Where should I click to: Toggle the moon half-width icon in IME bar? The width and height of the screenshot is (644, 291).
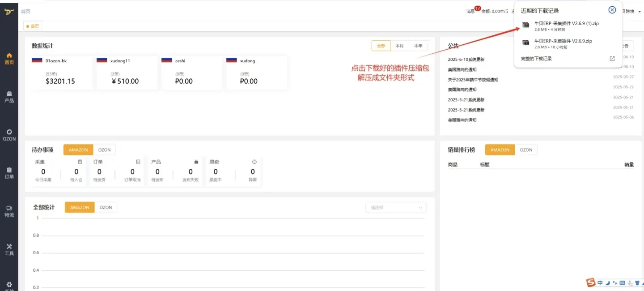click(x=608, y=283)
